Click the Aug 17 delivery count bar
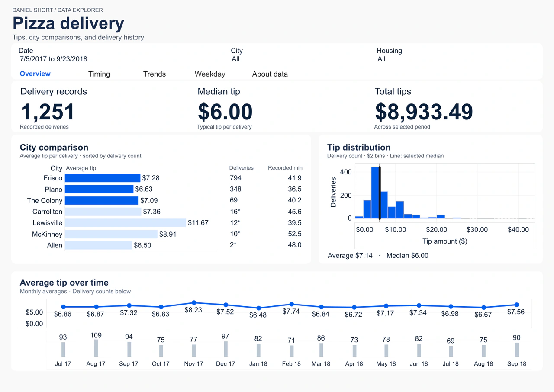 96,348
